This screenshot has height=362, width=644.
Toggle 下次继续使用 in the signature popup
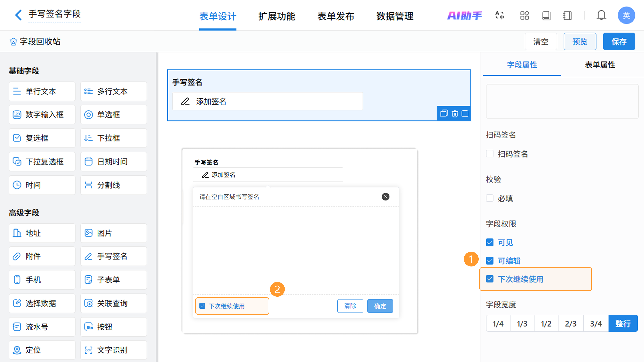tap(202, 306)
